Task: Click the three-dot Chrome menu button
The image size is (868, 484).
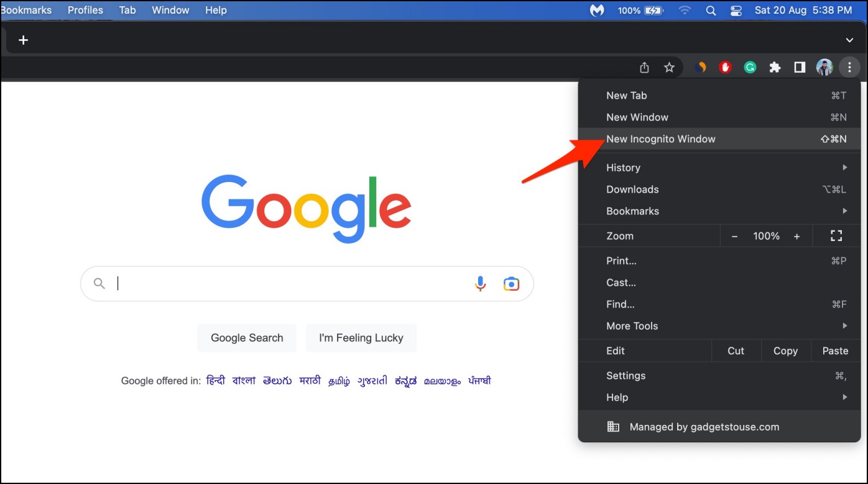Action: point(849,67)
